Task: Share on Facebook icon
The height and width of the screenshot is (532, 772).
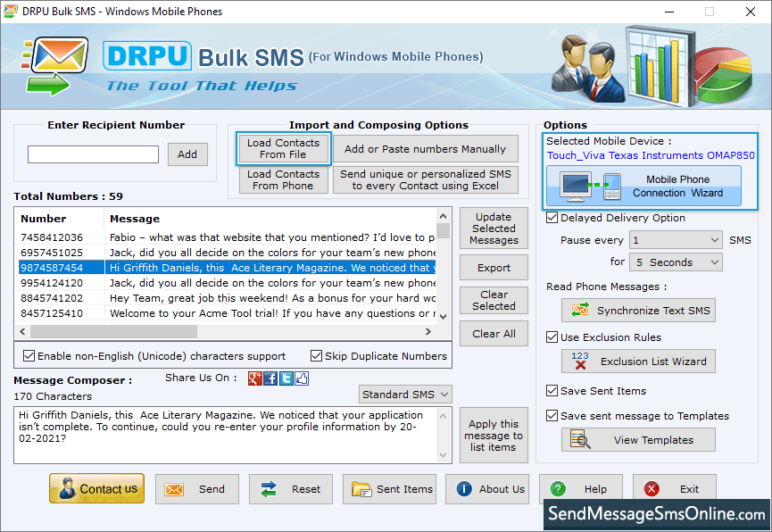Action: coord(270,378)
